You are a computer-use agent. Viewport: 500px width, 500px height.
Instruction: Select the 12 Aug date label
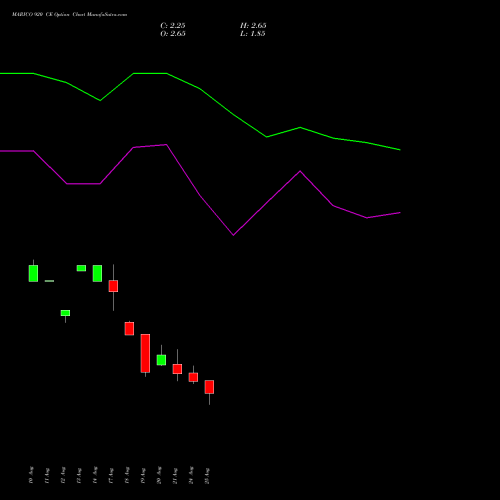tap(63, 475)
